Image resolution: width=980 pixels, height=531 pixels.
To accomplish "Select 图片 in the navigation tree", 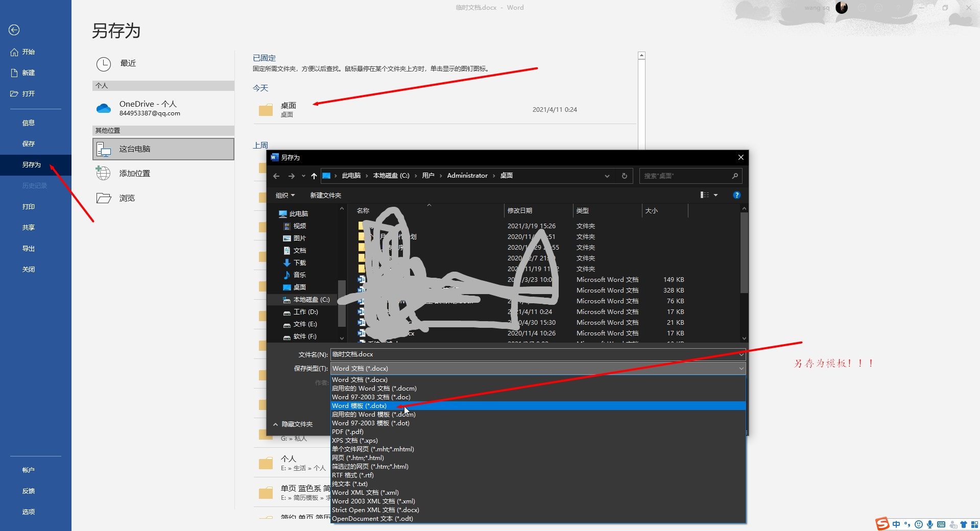I will click(x=295, y=238).
